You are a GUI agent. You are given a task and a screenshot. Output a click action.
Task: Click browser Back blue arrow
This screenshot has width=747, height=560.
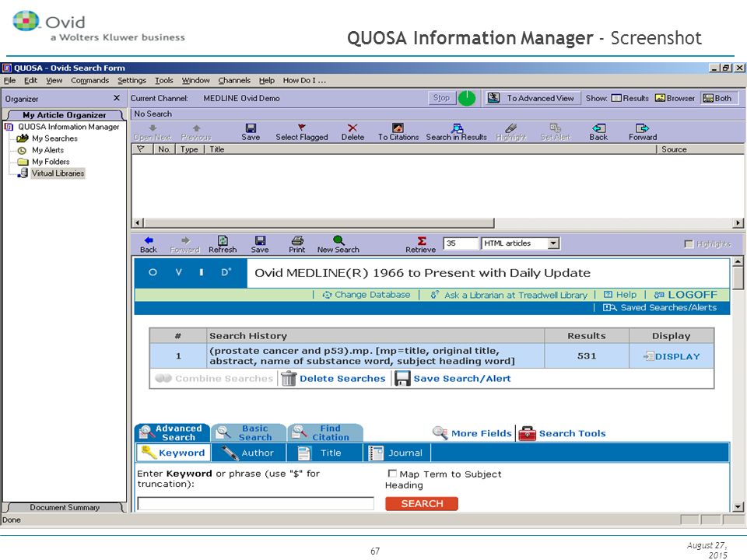click(x=149, y=240)
